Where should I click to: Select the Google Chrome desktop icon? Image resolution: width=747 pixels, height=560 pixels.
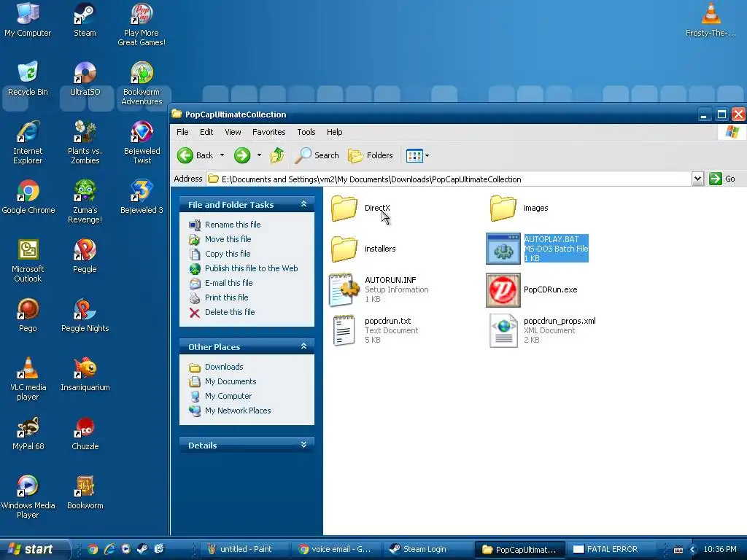click(28, 197)
